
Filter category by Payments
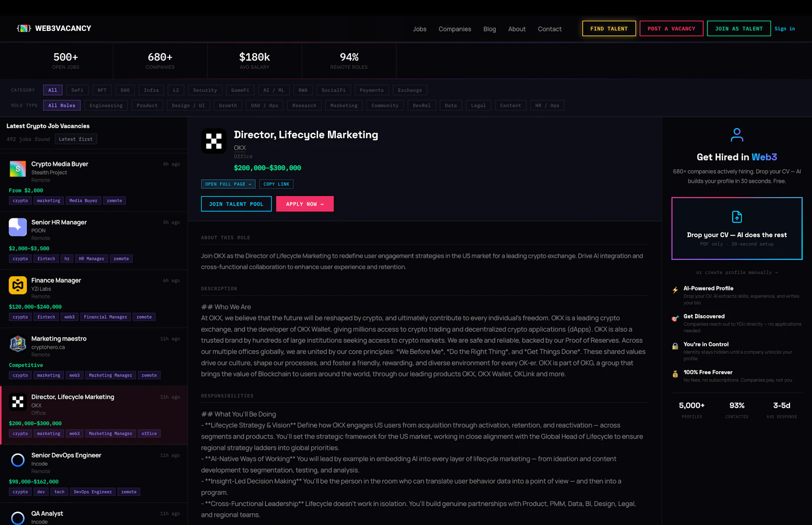coord(372,90)
